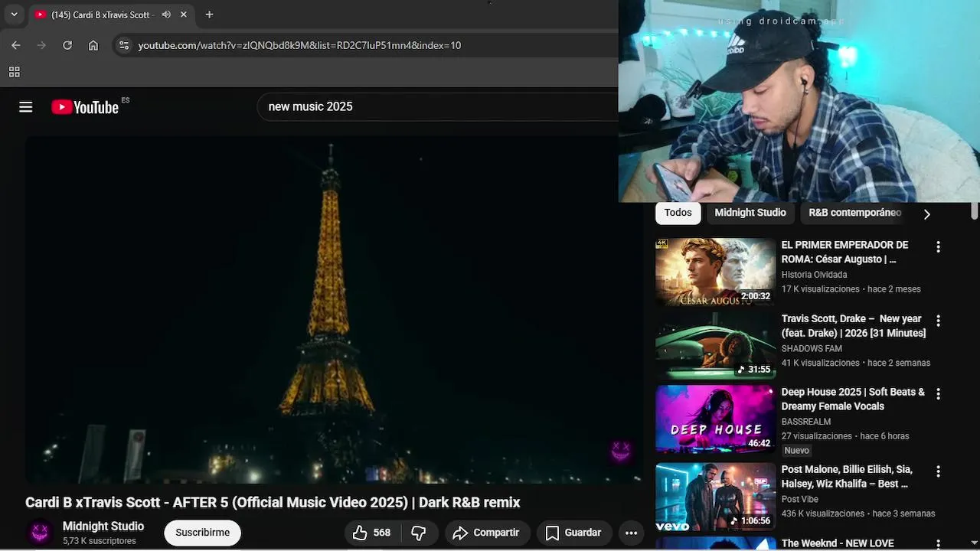This screenshot has width=980, height=551.
Task: Open options menu for César Augusto video
Action: point(938,247)
